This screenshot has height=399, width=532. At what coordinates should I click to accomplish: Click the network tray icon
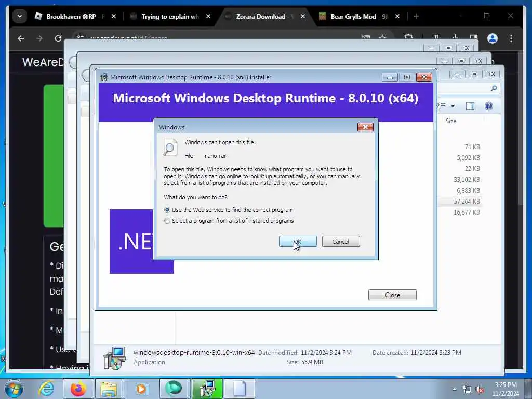tap(467, 390)
